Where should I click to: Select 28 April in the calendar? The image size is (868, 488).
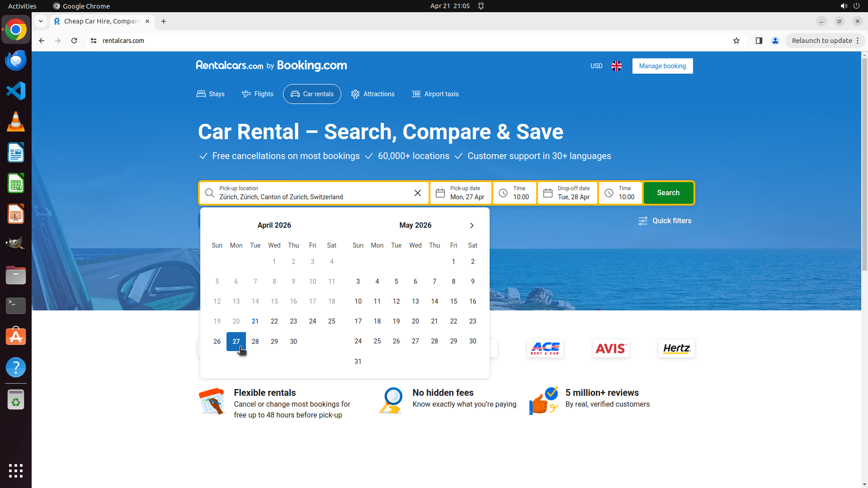click(255, 342)
